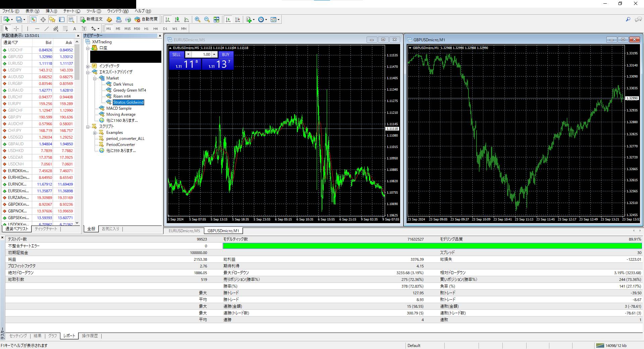Viewport: 644px width, 349px height.
Task: Expand the Examples script folder
Action: click(95, 133)
